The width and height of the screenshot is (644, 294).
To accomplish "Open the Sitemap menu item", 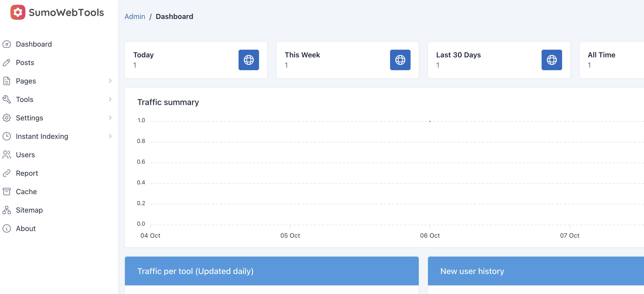I will [x=29, y=210].
